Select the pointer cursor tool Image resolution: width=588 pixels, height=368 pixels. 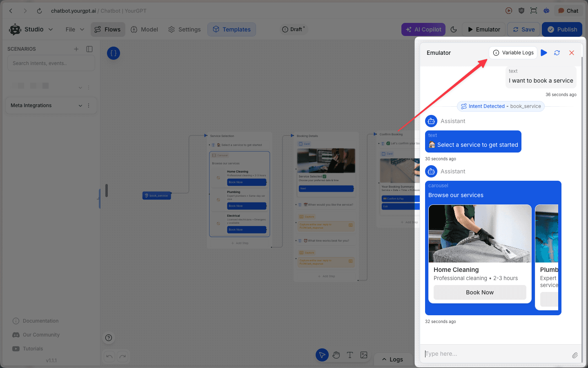click(x=322, y=355)
